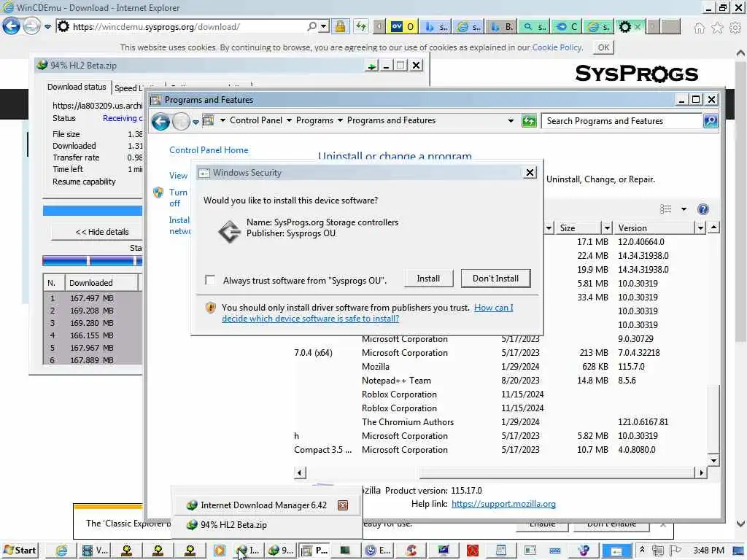Open previous locations dropdown in address bar
The height and width of the screenshot is (560, 747).
pyautogui.click(x=511, y=120)
